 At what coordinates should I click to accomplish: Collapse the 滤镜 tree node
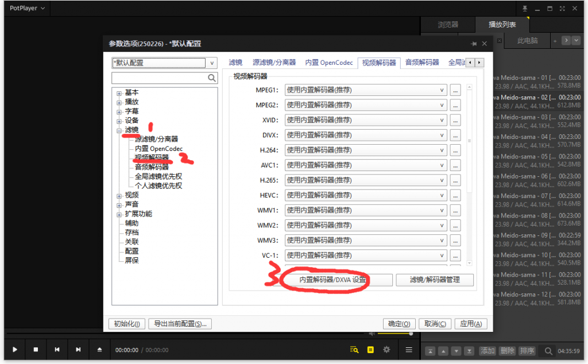119,130
